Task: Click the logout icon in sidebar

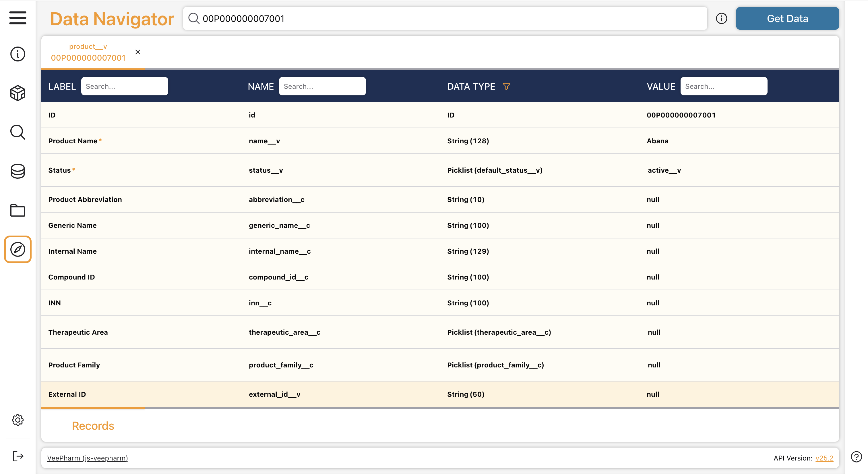Action: 18,456
